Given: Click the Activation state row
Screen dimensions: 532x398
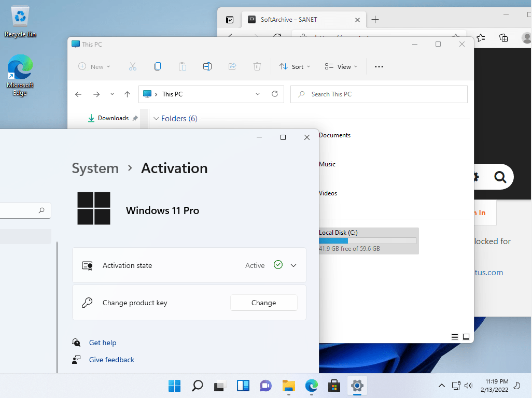Looking at the screenshot, I should (x=189, y=265).
